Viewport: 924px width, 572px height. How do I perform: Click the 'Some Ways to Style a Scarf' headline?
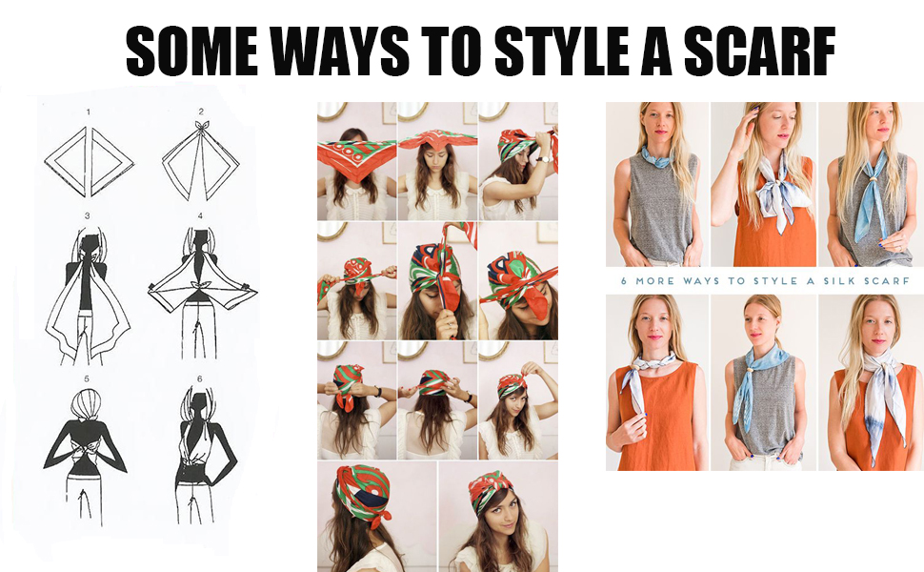(x=480, y=51)
